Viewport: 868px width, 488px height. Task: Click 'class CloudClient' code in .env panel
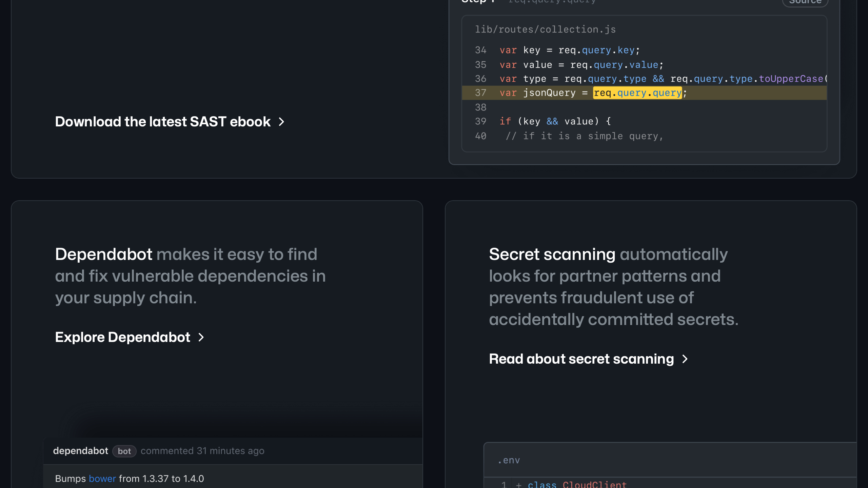point(577,485)
